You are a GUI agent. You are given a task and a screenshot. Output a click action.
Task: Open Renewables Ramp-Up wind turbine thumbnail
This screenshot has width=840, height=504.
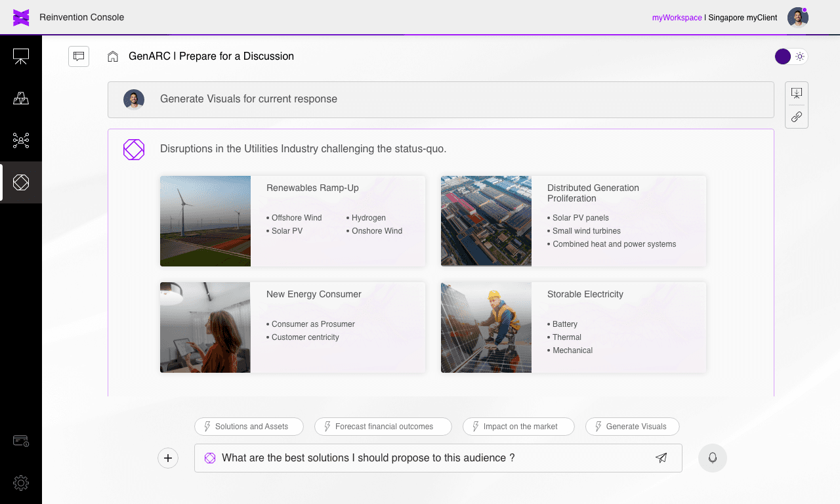pos(205,221)
